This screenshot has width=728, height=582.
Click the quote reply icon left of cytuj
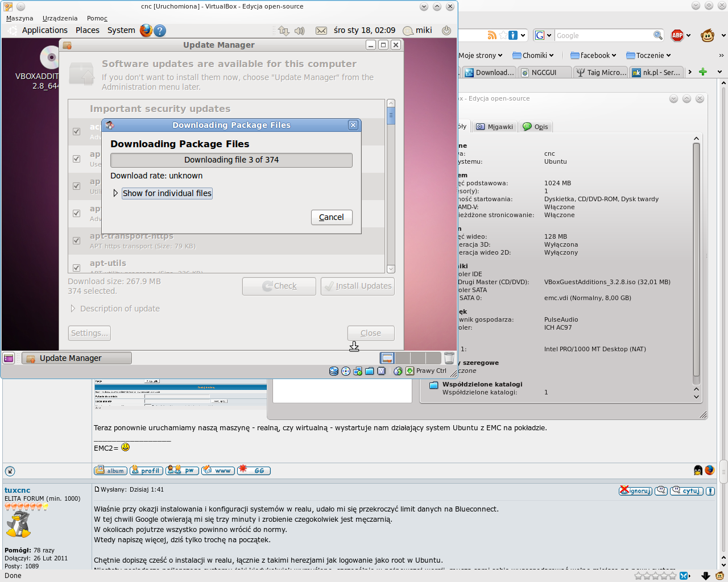pyautogui.click(x=661, y=491)
